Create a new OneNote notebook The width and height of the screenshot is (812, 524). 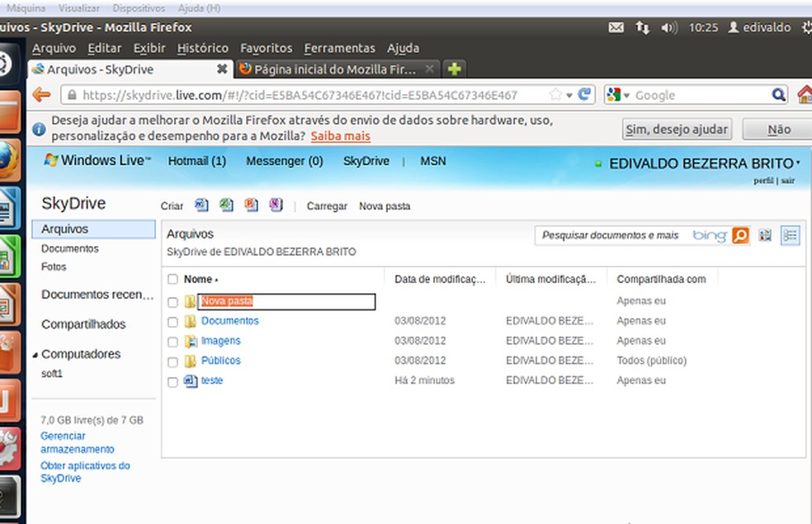[x=276, y=205]
